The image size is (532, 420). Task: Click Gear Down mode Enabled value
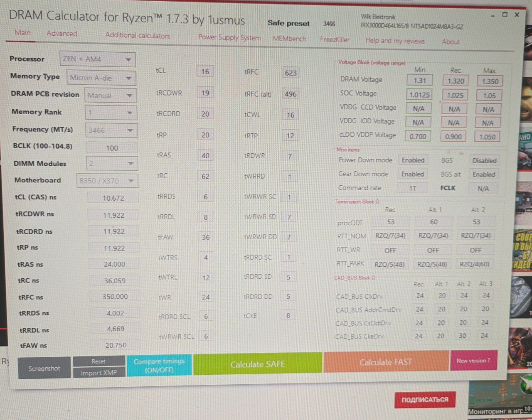tap(412, 174)
